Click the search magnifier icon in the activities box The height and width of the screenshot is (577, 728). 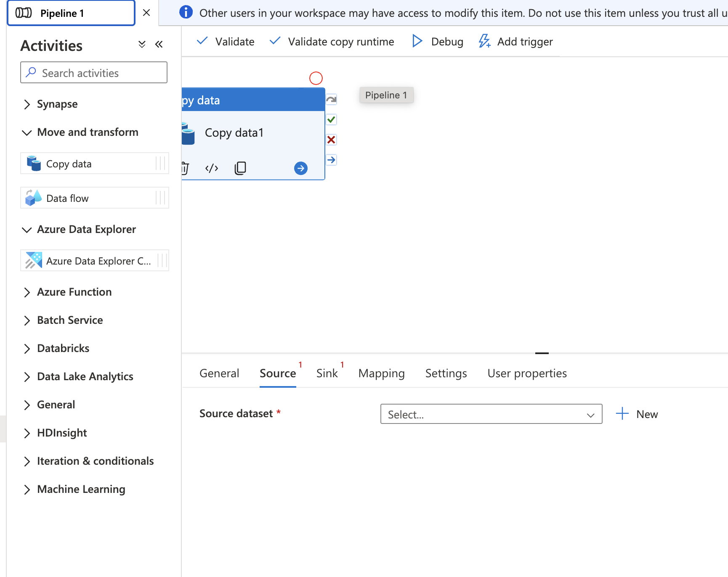pyautogui.click(x=31, y=72)
